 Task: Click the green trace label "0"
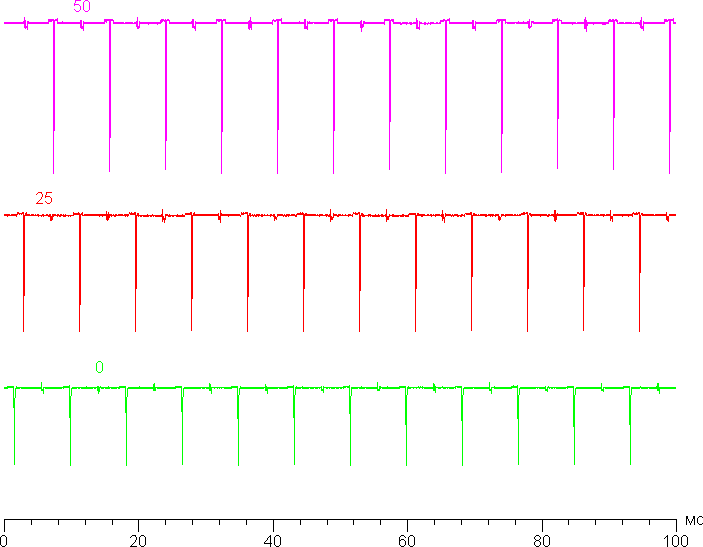click(x=99, y=367)
